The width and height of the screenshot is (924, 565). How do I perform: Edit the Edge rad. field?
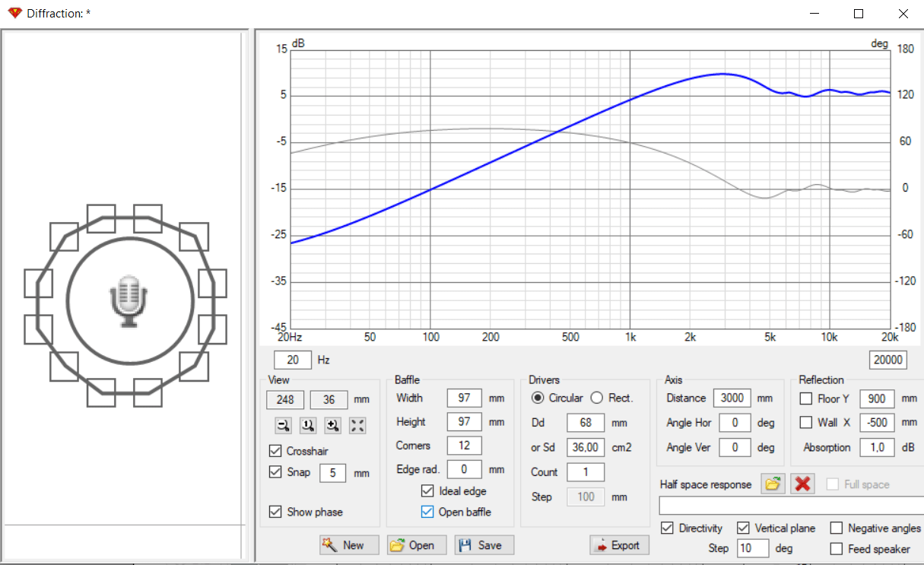point(465,470)
